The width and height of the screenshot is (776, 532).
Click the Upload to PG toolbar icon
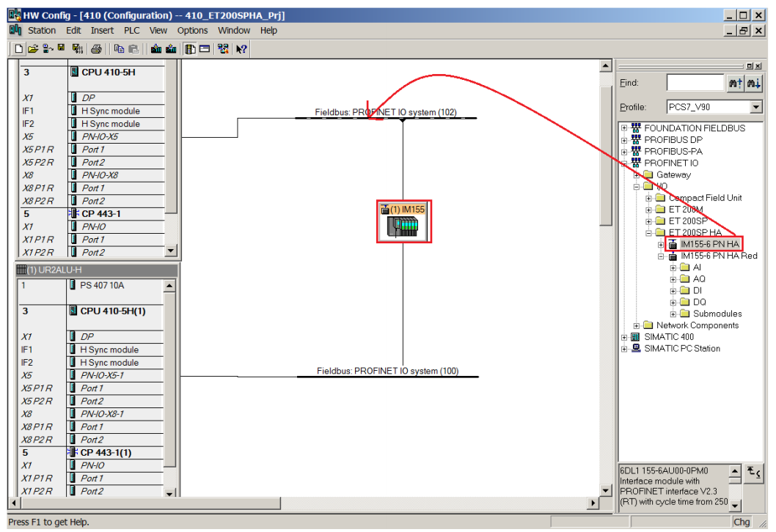point(171,49)
